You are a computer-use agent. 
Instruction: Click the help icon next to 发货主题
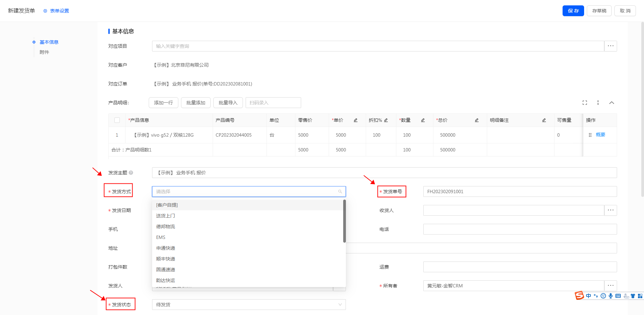131,173
